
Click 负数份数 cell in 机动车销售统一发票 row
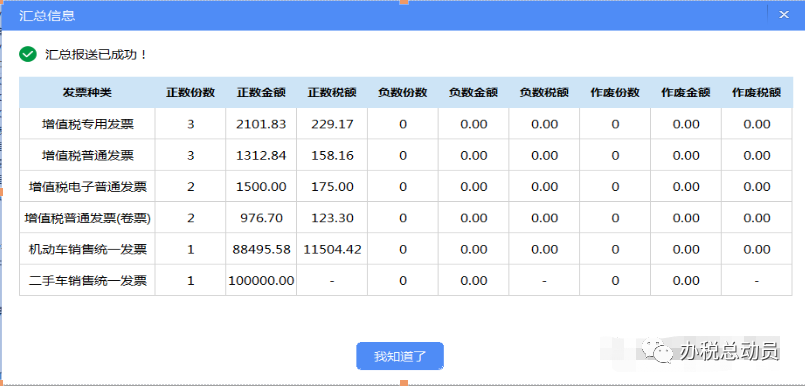403,249
